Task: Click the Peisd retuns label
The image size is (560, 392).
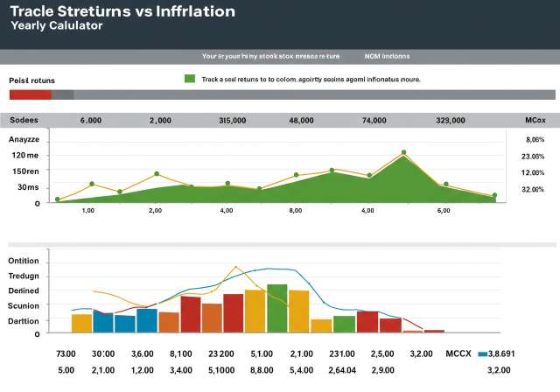Action: click(31, 80)
